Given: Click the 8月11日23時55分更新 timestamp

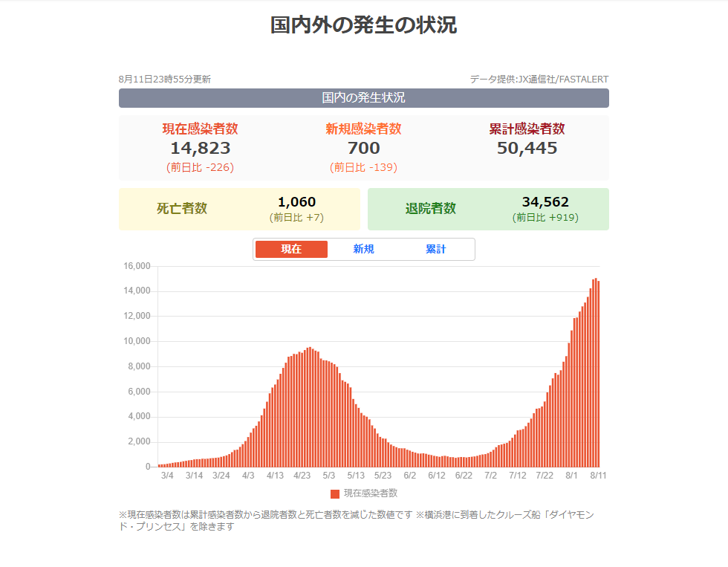Looking at the screenshot, I should coord(164,80).
